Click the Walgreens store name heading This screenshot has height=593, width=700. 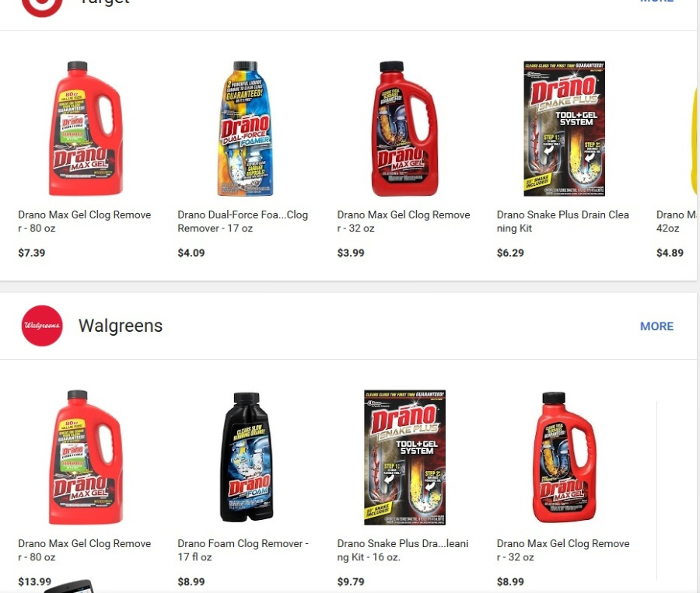(121, 326)
